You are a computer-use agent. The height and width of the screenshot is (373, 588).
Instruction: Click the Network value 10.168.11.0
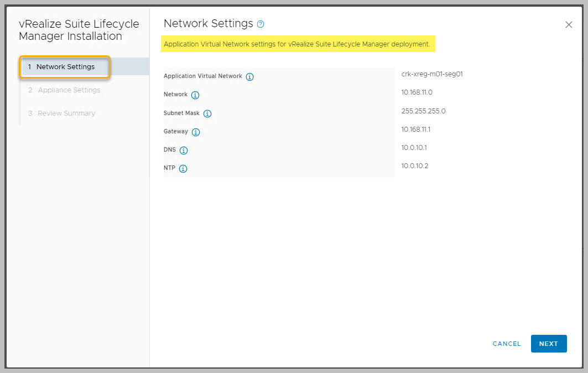[417, 92]
